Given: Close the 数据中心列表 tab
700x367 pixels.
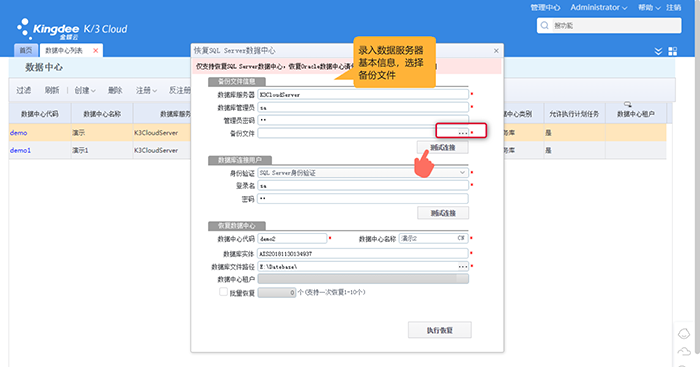Looking at the screenshot, I should click(x=96, y=50).
